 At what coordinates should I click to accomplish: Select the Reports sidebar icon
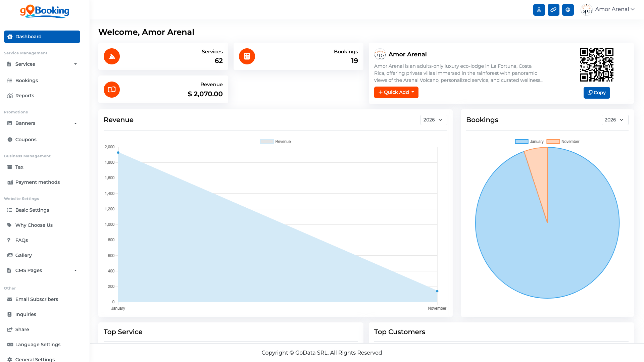10,96
